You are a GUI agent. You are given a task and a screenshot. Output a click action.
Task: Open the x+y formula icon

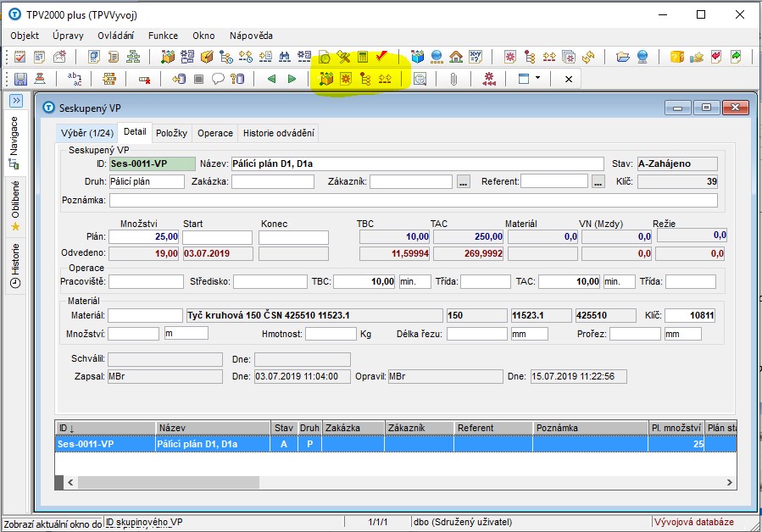click(x=476, y=57)
